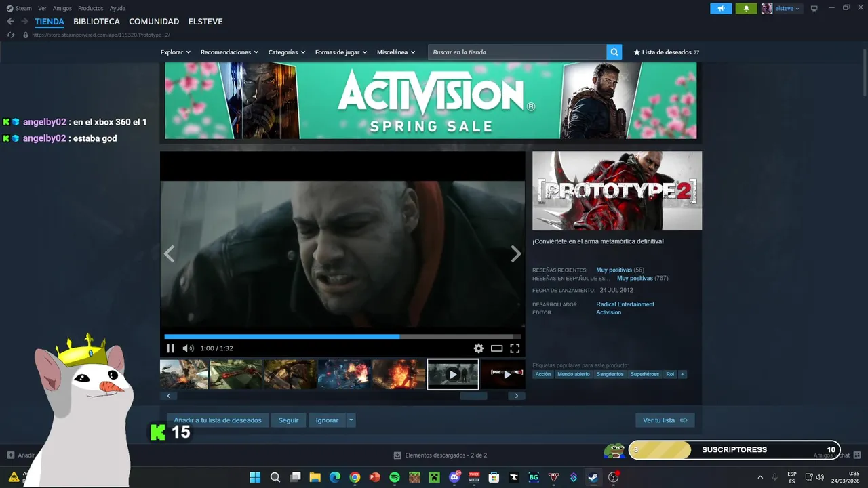
Task: Go back with the Steam back arrow
Action: [x=10, y=22]
